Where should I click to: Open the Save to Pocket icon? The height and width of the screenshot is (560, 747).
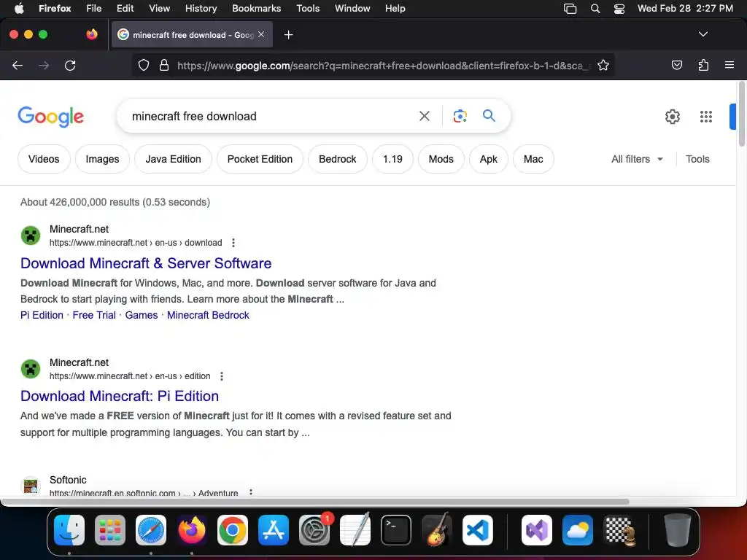click(x=676, y=65)
